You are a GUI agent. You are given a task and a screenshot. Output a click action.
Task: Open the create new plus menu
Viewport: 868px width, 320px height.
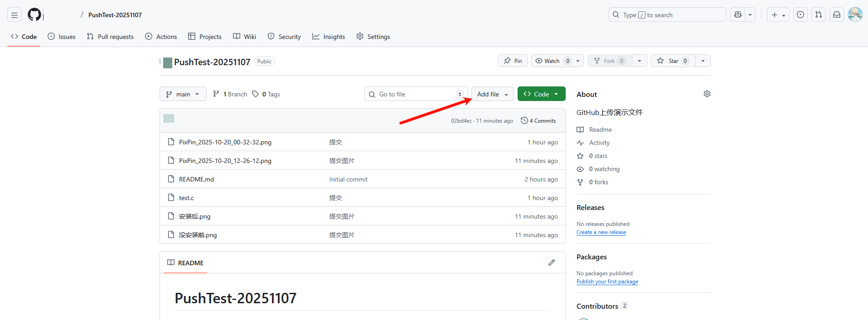click(x=778, y=15)
